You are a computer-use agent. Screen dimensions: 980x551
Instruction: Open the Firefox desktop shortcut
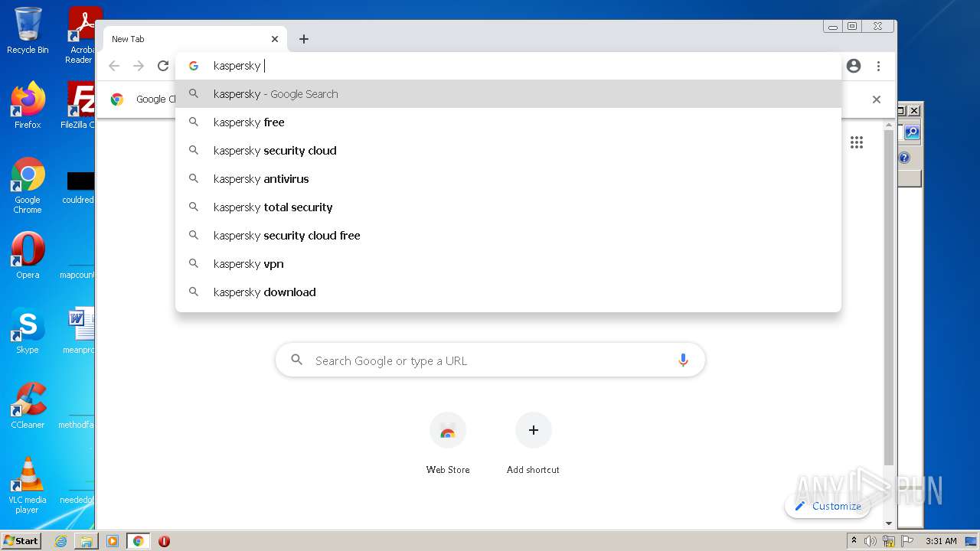point(28,106)
